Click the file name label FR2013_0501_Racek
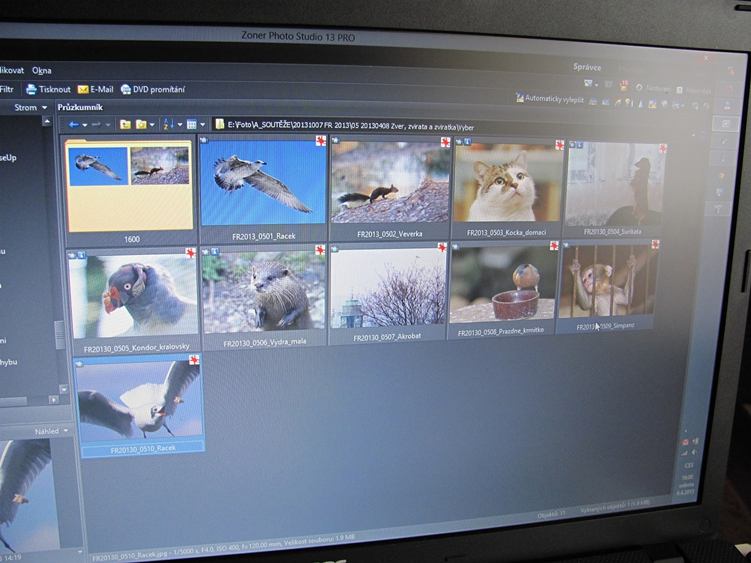This screenshot has height=563, width=751. (263, 236)
